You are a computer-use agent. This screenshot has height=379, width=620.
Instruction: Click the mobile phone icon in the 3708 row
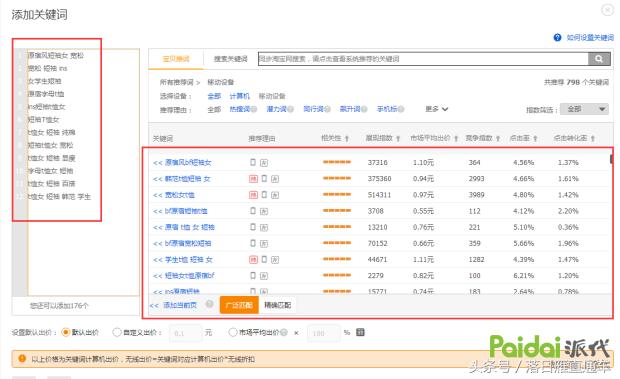[x=253, y=211]
